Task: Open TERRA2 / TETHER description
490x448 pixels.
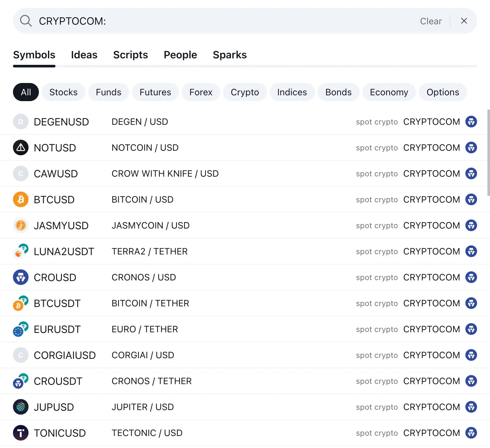Action: point(149,251)
